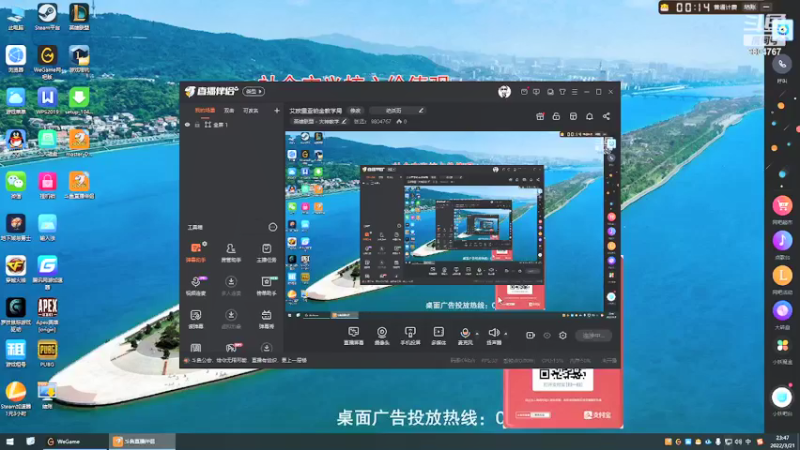Open the purple music note sidebar icon
The width and height of the screenshot is (800, 450).
click(782, 240)
